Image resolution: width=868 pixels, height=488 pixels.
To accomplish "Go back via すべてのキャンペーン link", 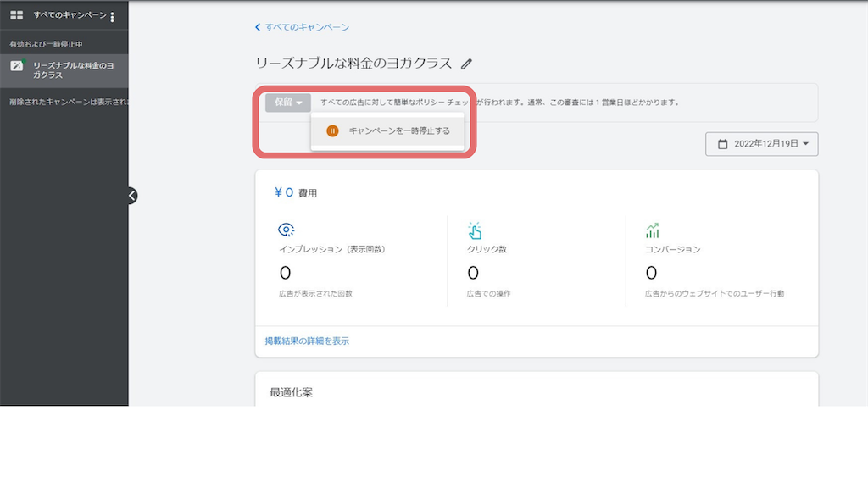I will pos(307,27).
